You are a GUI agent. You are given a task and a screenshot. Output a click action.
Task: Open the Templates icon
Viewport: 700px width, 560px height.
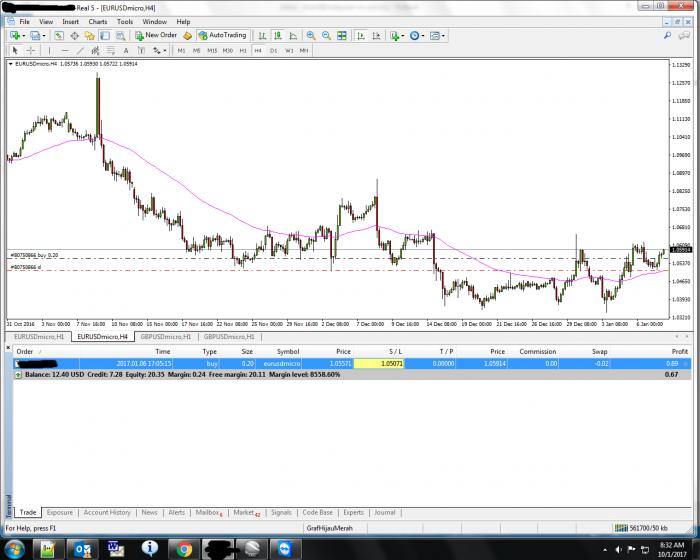pyautogui.click(x=434, y=35)
